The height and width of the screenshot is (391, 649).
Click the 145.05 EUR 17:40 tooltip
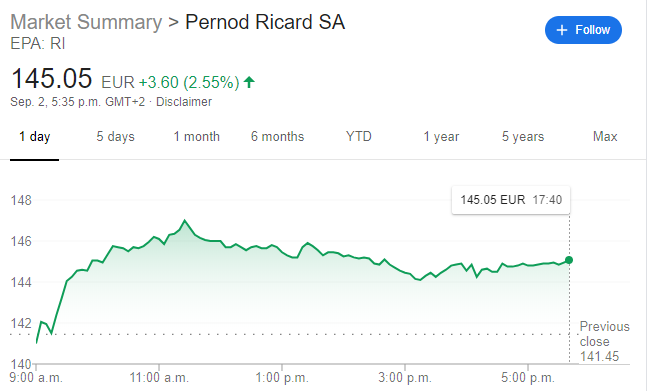click(x=511, y=200)
